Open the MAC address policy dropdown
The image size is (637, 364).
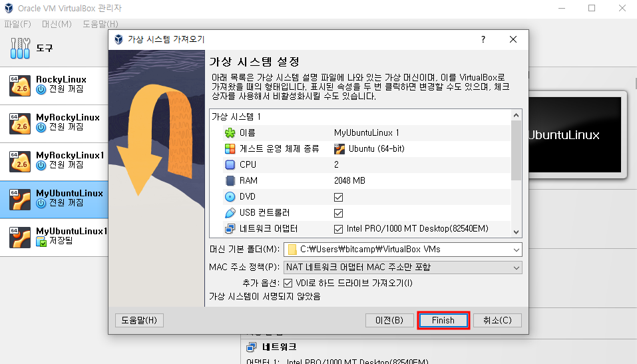click(x=517, y=268)
